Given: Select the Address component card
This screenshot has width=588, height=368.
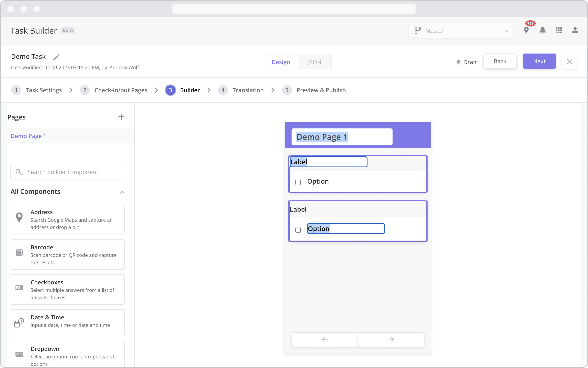Looking at the screenshot, I should (67, 219).
